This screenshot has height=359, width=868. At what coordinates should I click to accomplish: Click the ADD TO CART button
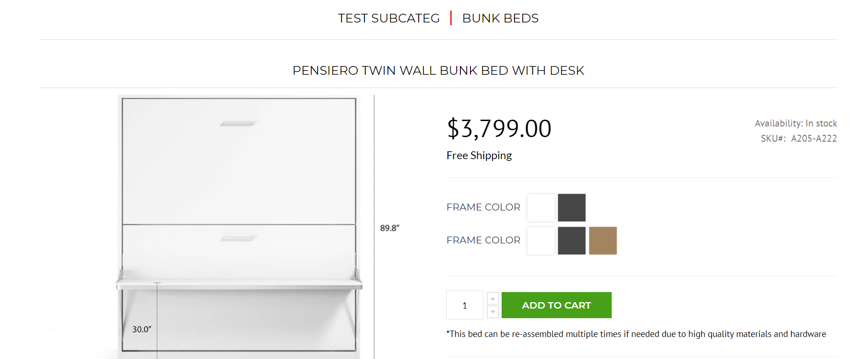pos(556,305)
